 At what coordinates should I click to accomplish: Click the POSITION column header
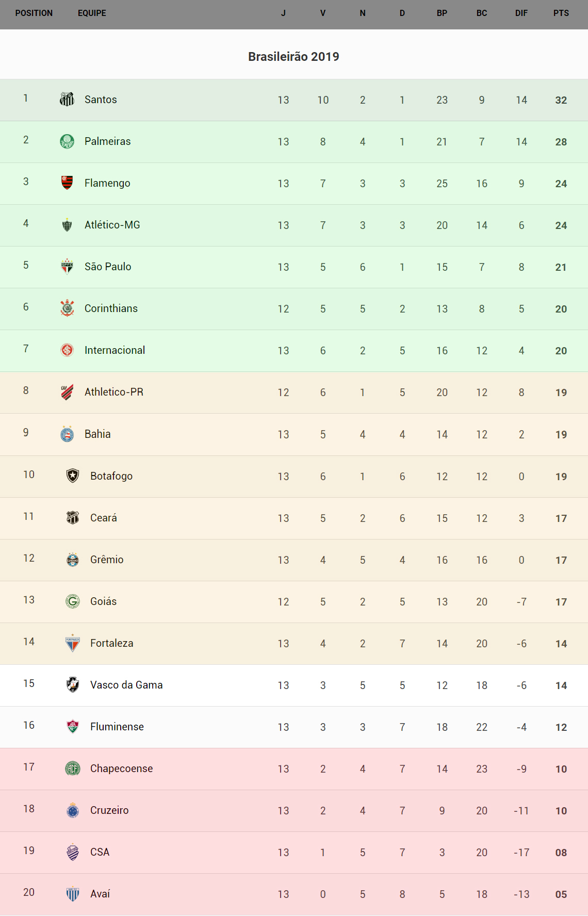pos(34,13)
